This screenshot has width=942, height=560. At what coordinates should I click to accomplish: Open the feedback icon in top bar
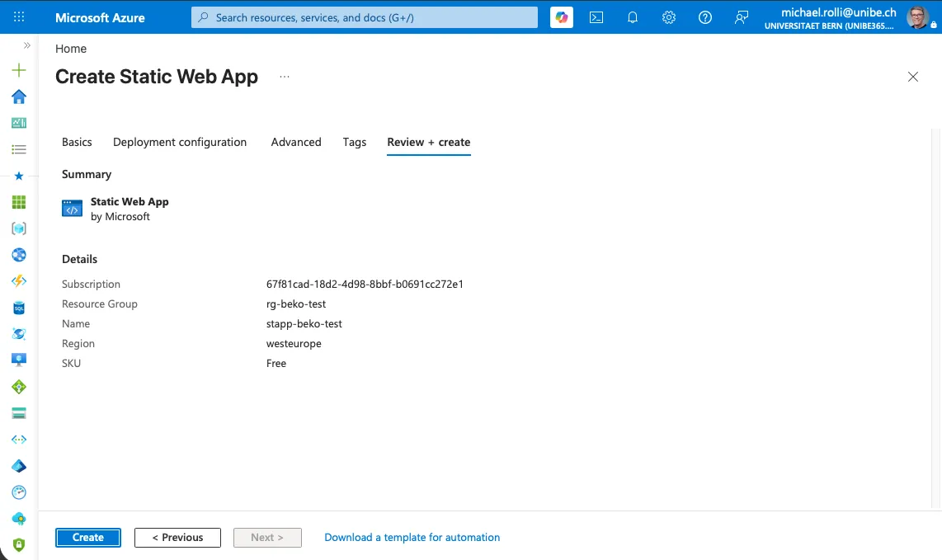click(742, 17)
